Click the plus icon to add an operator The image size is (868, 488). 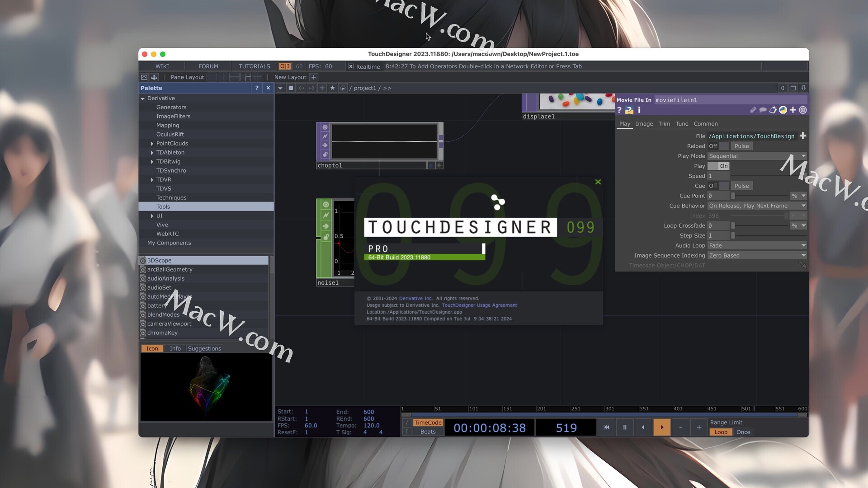click(x=322, y=88)
